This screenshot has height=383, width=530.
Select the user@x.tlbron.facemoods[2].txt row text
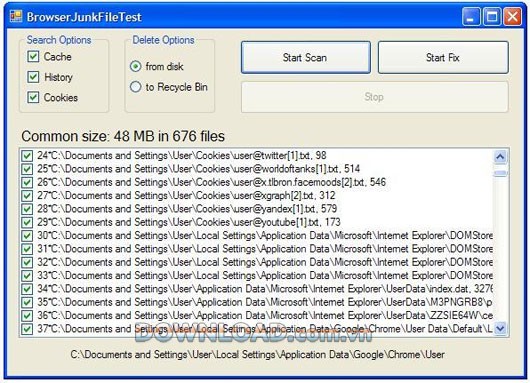[211, 182]
